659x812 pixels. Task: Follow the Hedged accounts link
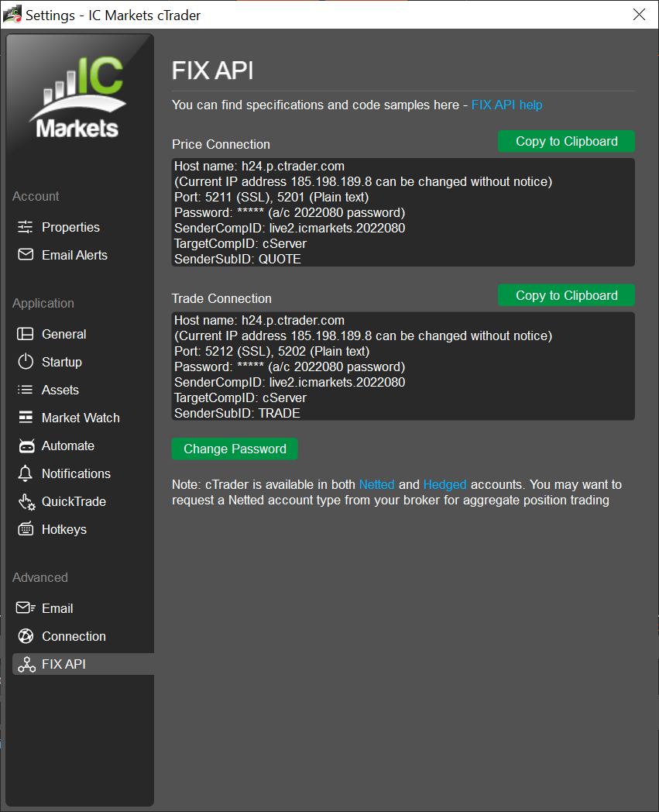444,485
